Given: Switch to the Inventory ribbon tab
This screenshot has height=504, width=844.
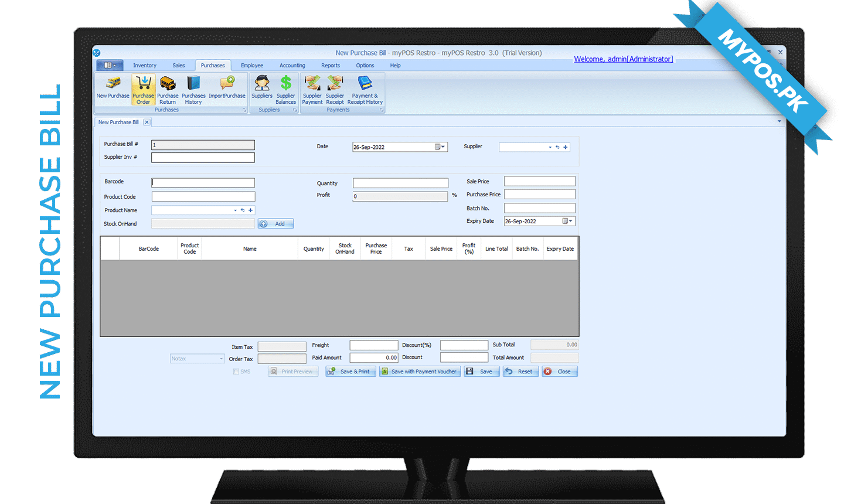Looking at the screenshot, I should pyautogui.click(x=144, y=66).
